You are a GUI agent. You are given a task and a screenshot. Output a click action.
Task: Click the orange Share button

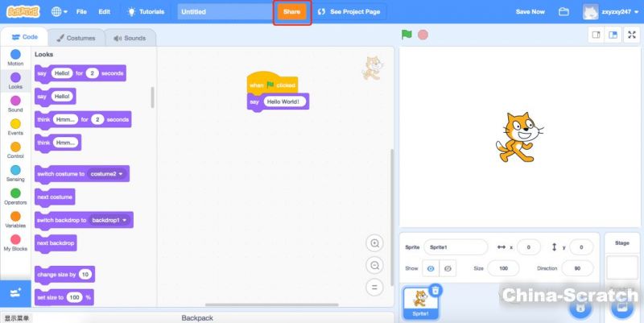(x=291, y=12)
